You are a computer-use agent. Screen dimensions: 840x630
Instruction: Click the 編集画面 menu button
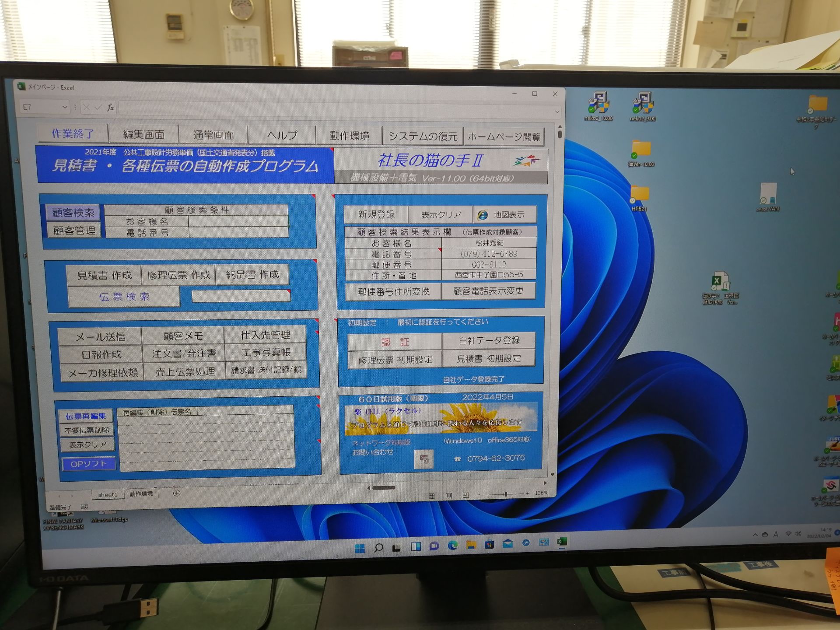[x=143, y=134]
